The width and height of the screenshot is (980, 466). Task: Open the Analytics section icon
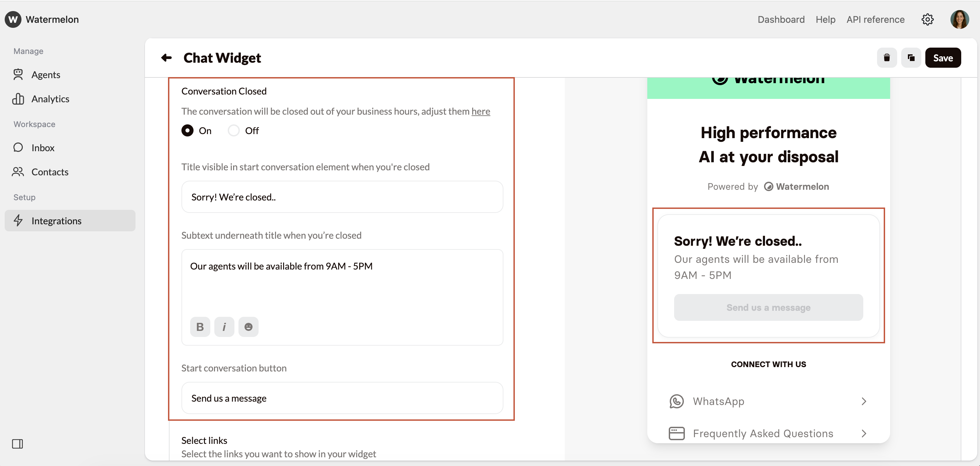[18, 99]
